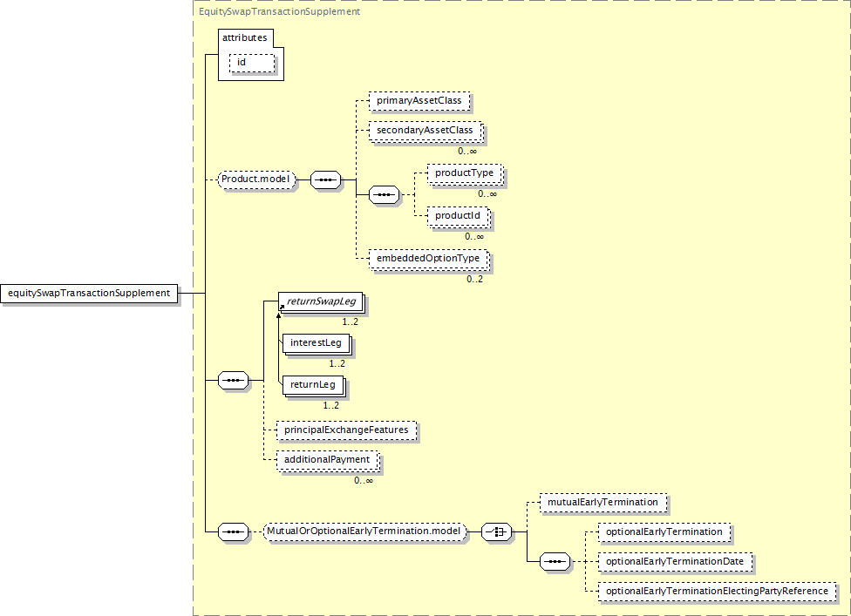The width and height of the screenshot is (851, 616).
Task: Select the equitySwapTransactionSupplement root element
Action: pos(89,293)
